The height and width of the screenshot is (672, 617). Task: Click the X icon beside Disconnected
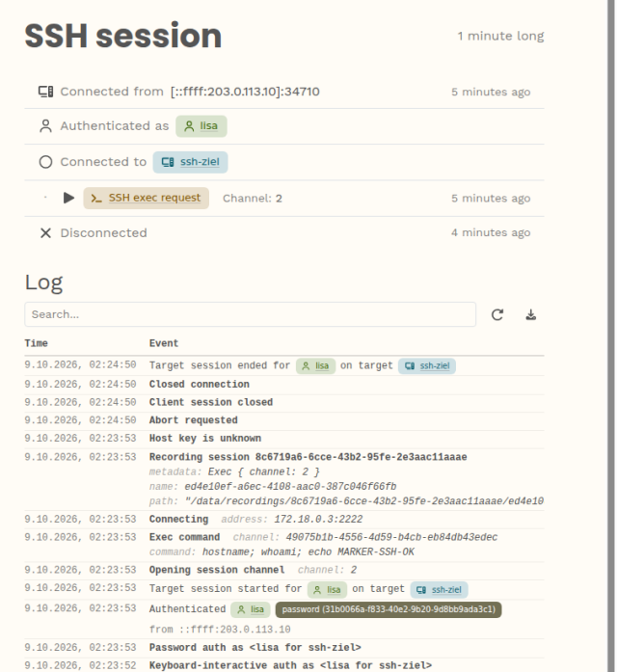45,233
